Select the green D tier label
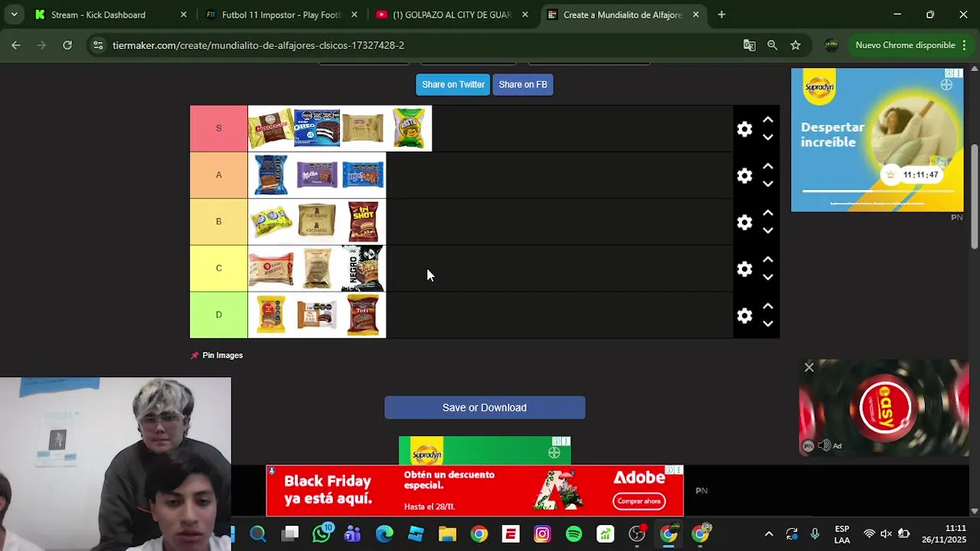Screen dimensions: 980x551 (x=219, y=315)
